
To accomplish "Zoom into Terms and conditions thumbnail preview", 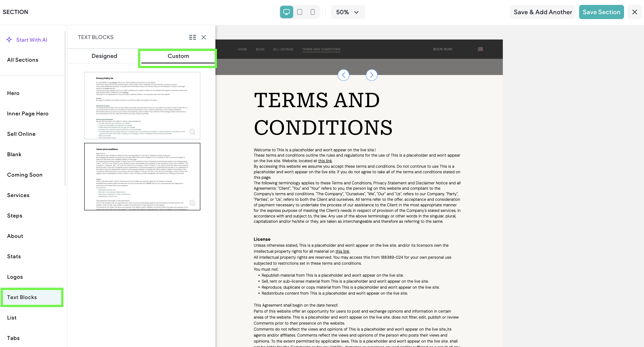I will [192, 203].
